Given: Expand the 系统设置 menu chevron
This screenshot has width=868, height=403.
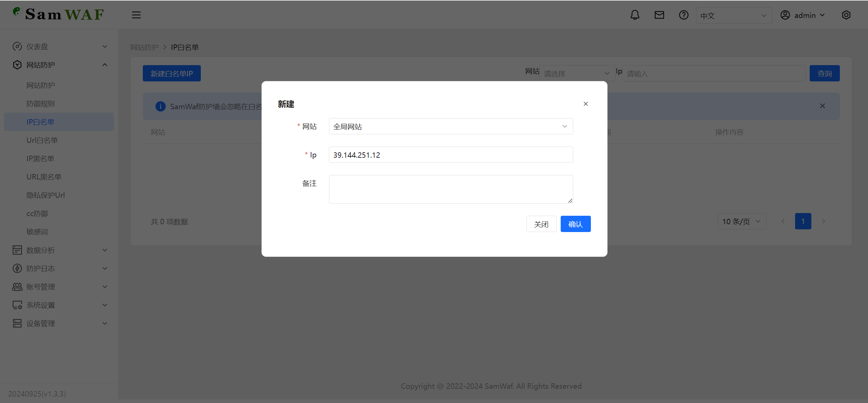Looking at the screenshot, I should (105, 305).
